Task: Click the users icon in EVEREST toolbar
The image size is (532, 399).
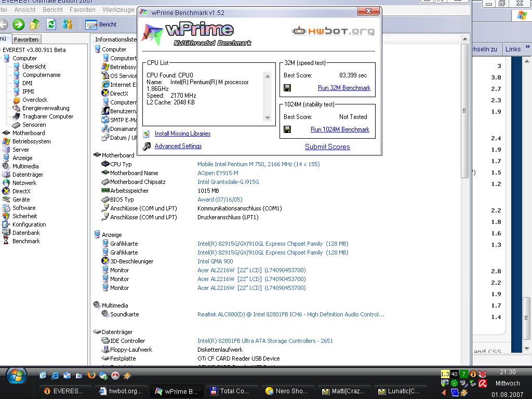Action: click(x=67, y=24)
